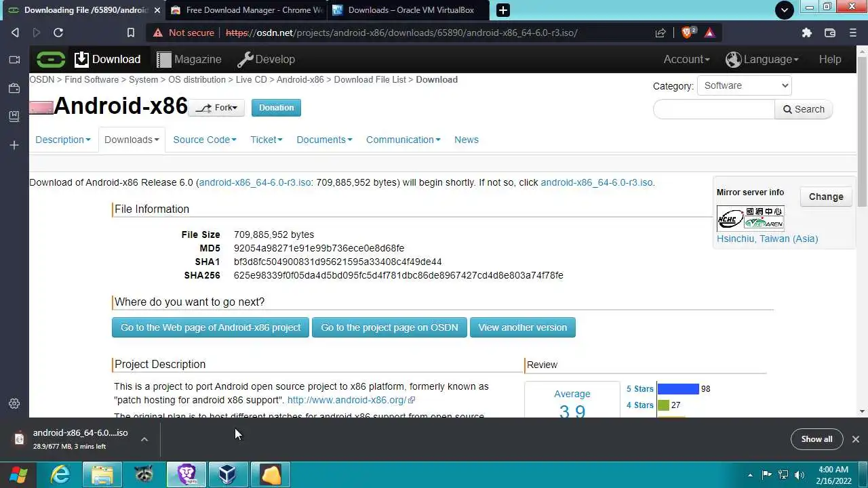The image size is (868, 488).
Task: Open the Brave Wallet icon
Action: coord(829,33)
